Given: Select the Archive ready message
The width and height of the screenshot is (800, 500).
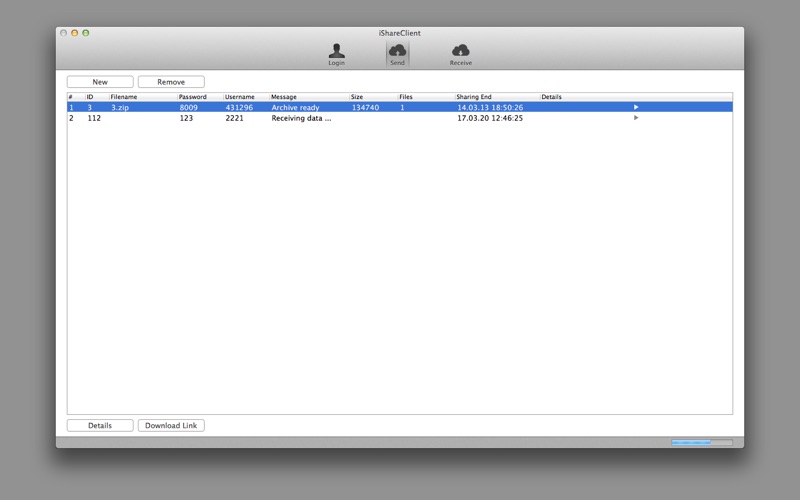Looking at the screenshot, I should (295, 108).
